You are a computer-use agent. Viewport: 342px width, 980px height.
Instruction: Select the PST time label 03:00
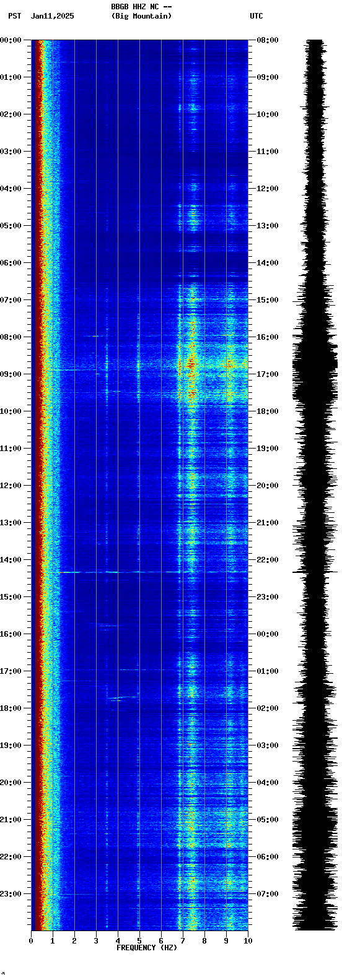[11, 152]
